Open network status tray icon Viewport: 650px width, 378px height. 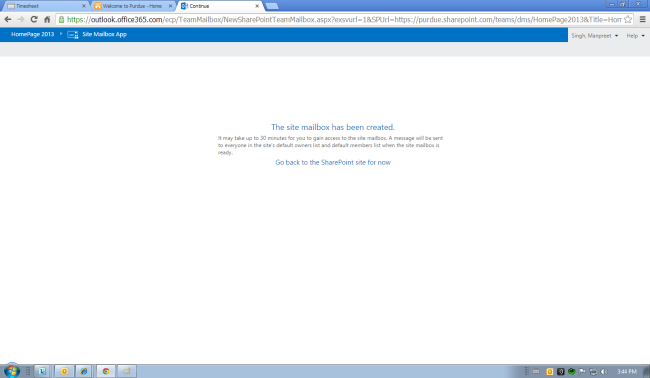pos(593,372)
